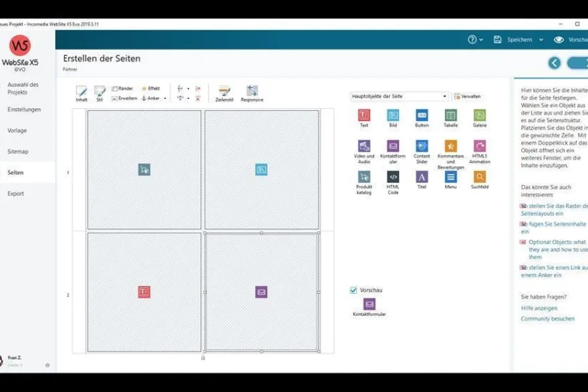Click the Ränder toolbar option
Image resolution: width=588 pixels, height=392 pixels.
pyautogui.click(x=122, y=88)
